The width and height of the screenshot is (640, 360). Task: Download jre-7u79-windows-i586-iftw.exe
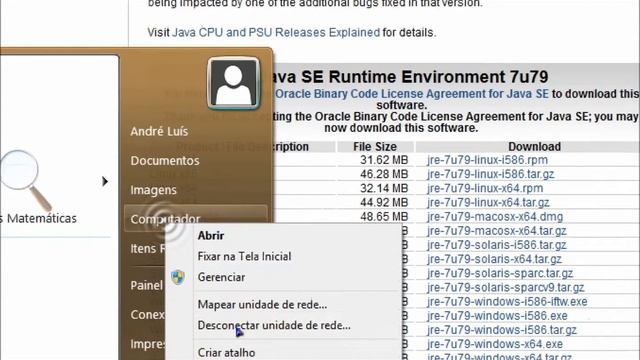coord(507,302)
